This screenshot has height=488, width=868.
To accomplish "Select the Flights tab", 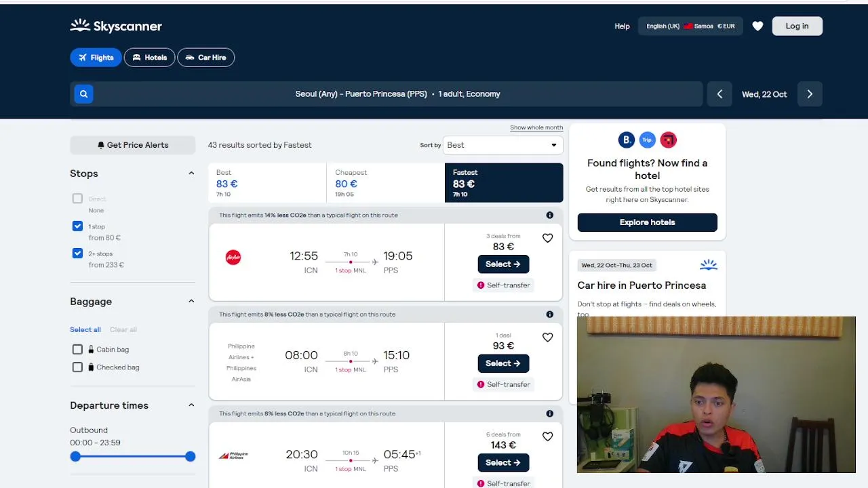I will tap(96, 58).
